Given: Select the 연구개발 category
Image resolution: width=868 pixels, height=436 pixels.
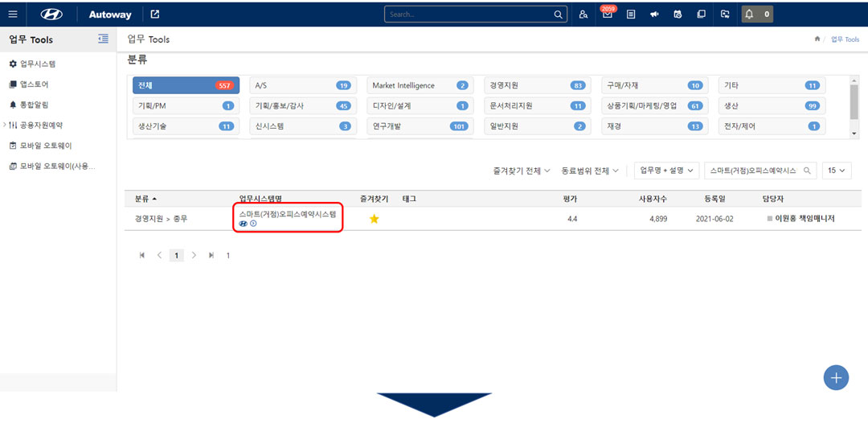Looking at the screenshot, I should pyautogui.click(x=420, y=126).
